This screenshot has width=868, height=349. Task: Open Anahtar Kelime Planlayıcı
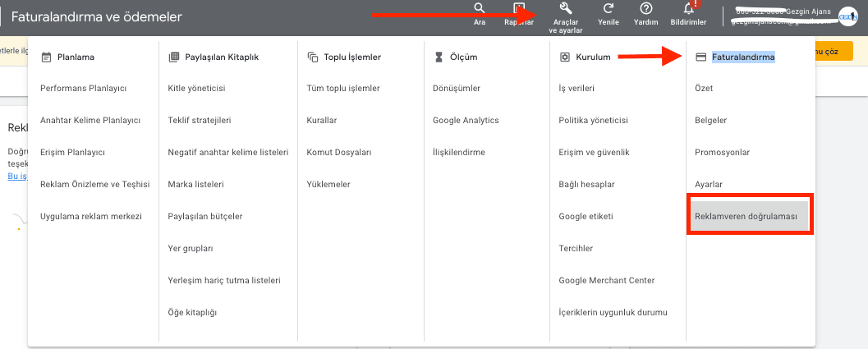[x=90, y=120]
